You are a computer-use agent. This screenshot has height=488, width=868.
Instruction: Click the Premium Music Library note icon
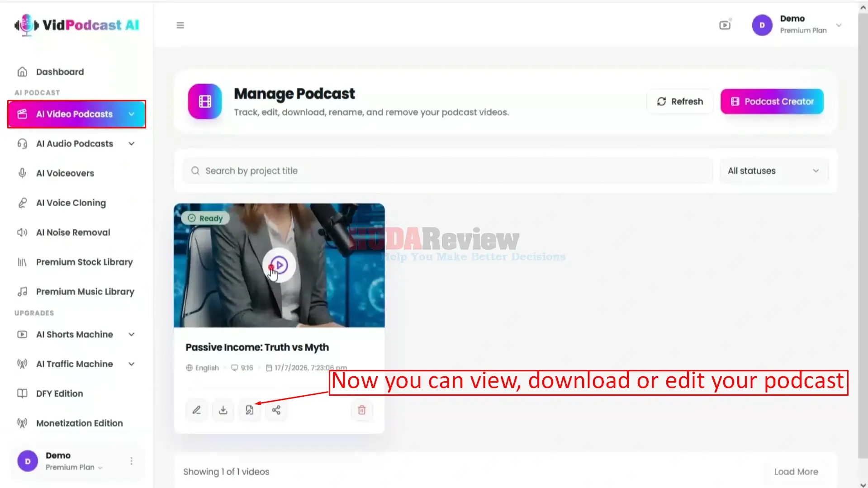22,292
